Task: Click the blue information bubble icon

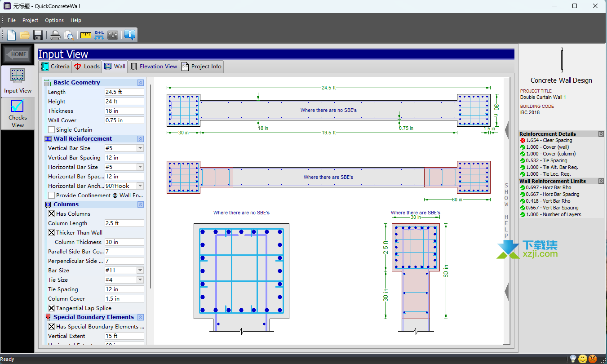Action: tap(130, 35)
